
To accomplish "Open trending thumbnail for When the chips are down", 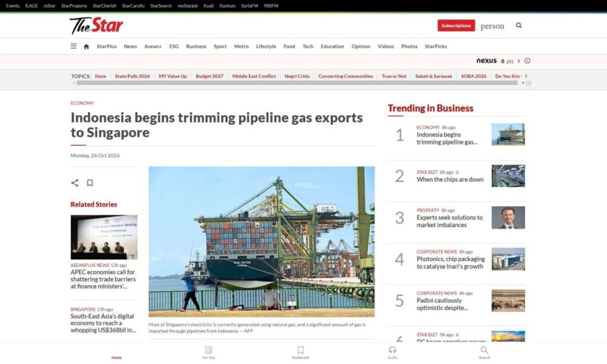I will (x=508, y=176).
